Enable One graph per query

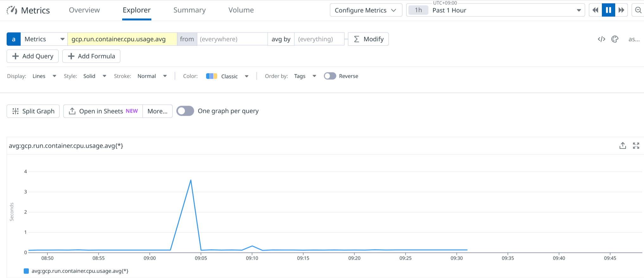[x=185, y=111]
